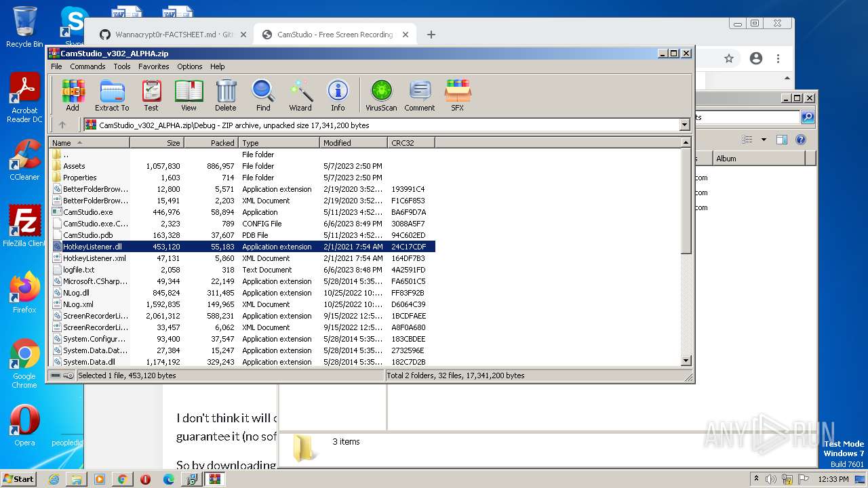Open Explorer help question icon

pyautogui.click(x=801, y=140)
